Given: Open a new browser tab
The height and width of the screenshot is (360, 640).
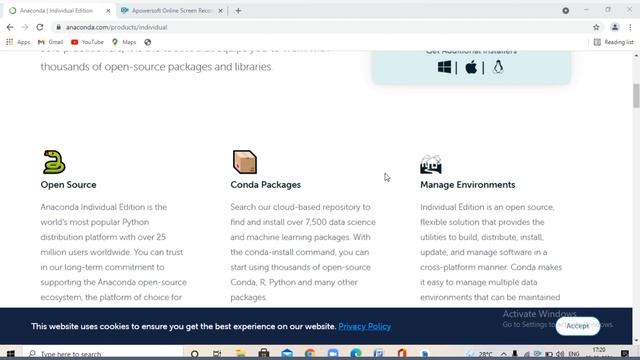Looking at the screenshot, I should [238, 11].
